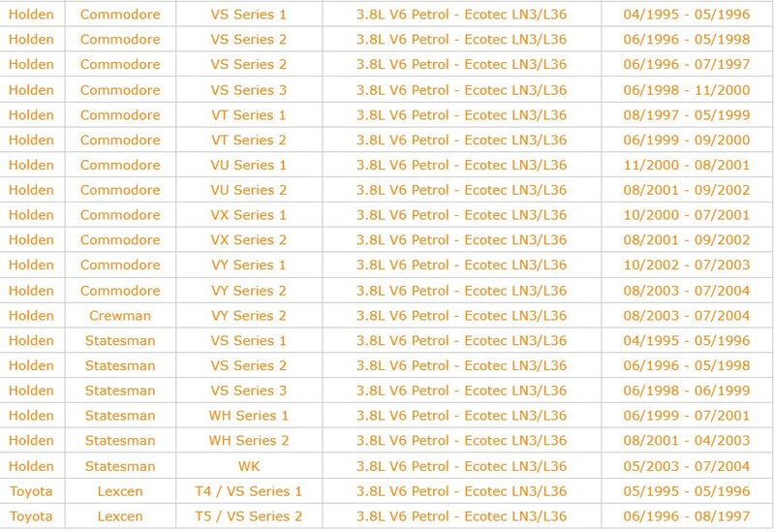Click the WH Series 2 cell
The image size is (775, 532).
[x=249, y=441]
